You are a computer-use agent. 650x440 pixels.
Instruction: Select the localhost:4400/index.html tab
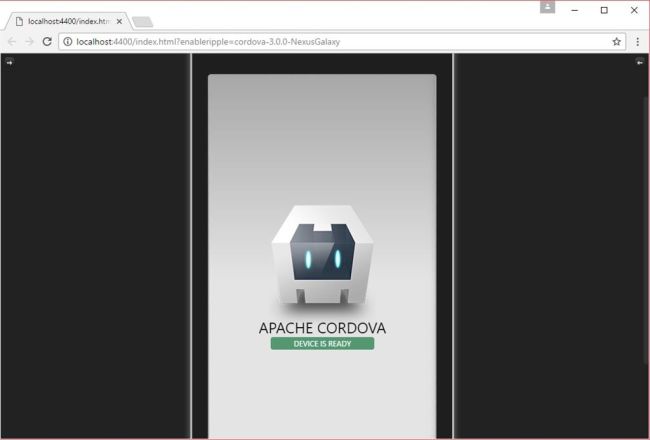tap(68, 21)
